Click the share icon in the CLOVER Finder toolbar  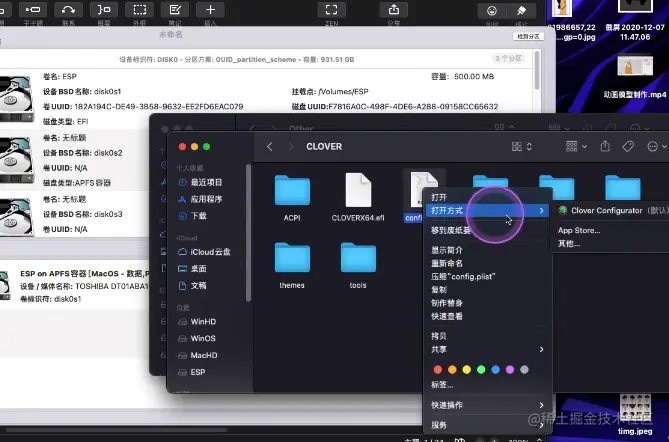click(x=605, y=146)
